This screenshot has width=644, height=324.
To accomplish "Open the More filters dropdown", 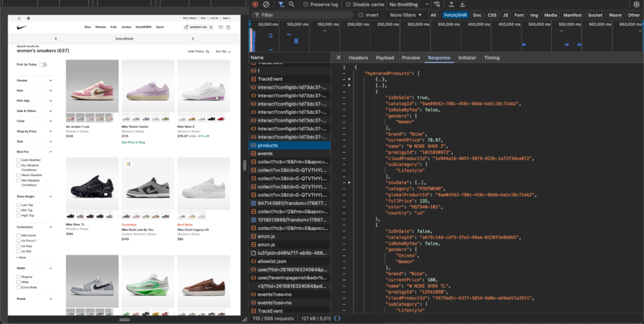I will tap(406, 14).
